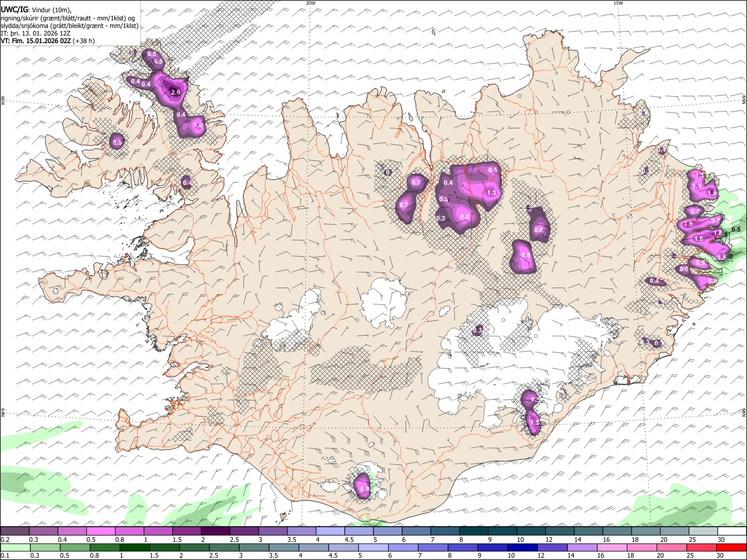747x560 pixels.
Task: Pick the lower legend swatch starting at 12
Action: pos(552,548)
